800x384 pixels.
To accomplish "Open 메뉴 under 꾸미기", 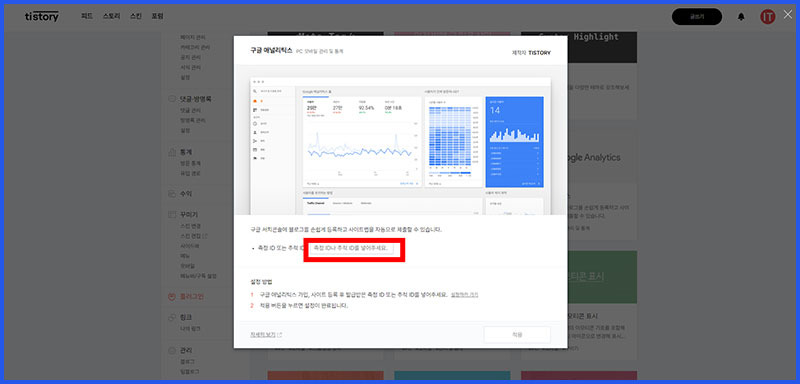I will (185, 256).
